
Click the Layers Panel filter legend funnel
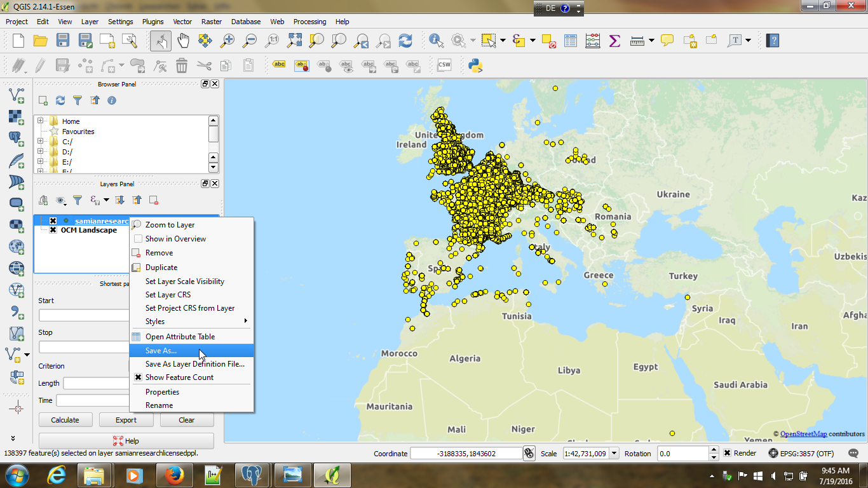[x=78, y=200]
